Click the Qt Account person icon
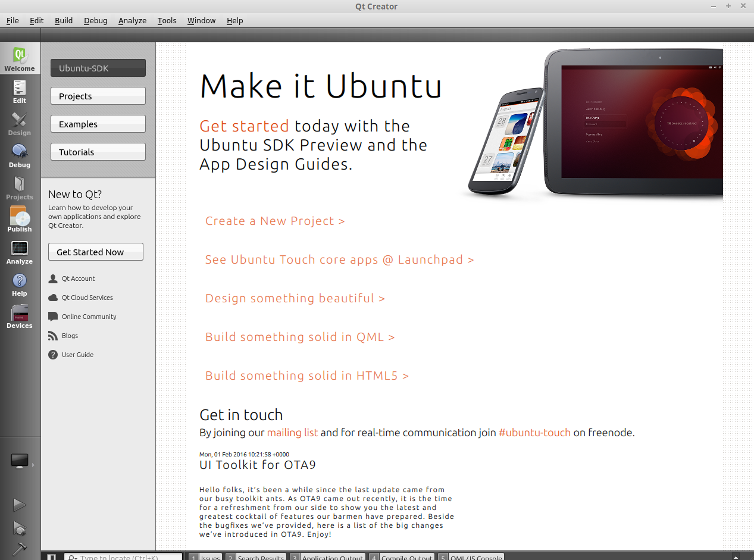 53,279
